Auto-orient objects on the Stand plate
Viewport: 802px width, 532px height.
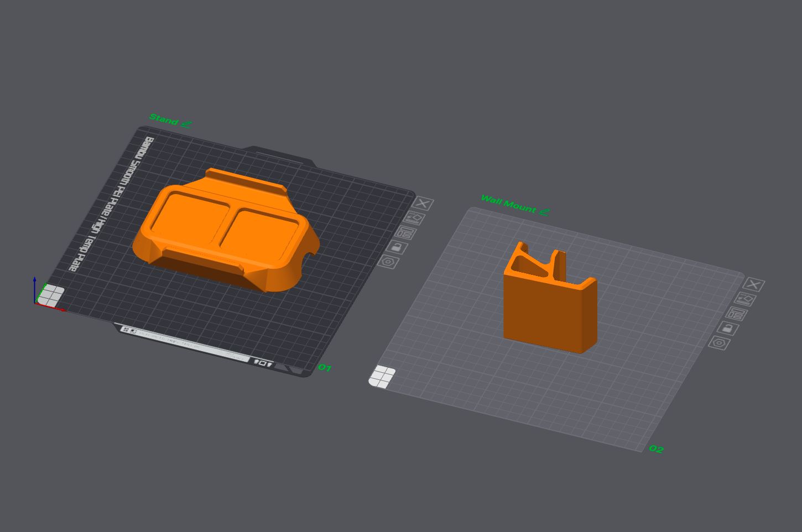click(x=414, y=218)
